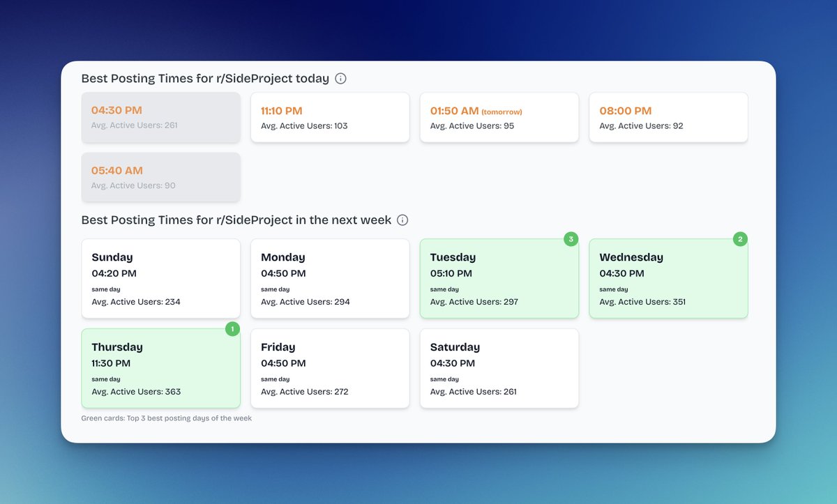Click rank badge 1 on Thursday card
The height and width of the screenshot is (504, 837).
coord(233,329)
